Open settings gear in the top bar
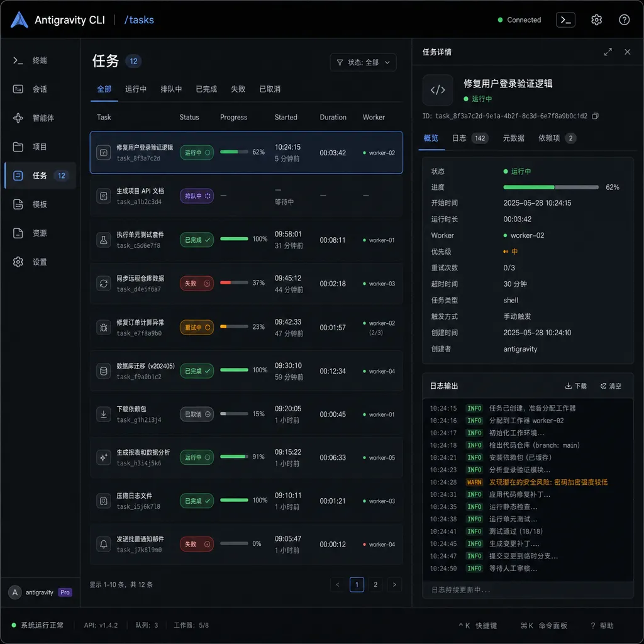This screenshot has width=644, height=644. coord(596,19)
